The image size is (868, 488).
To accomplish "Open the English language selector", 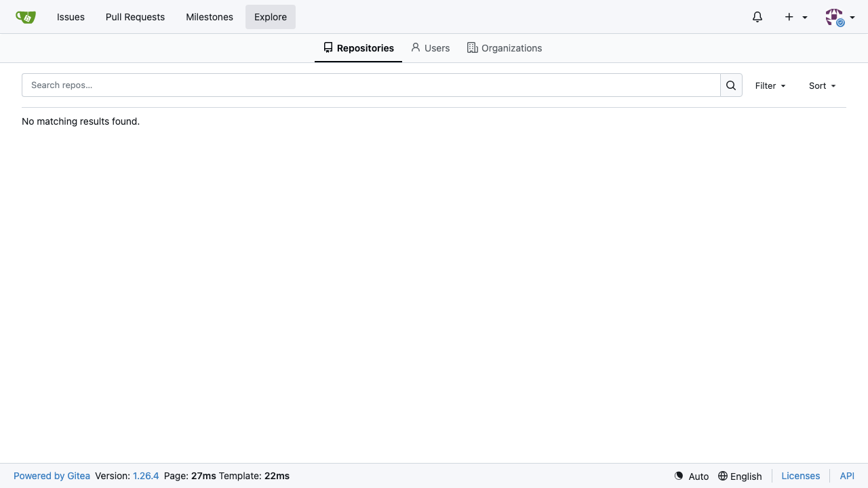I will point(740,476).
